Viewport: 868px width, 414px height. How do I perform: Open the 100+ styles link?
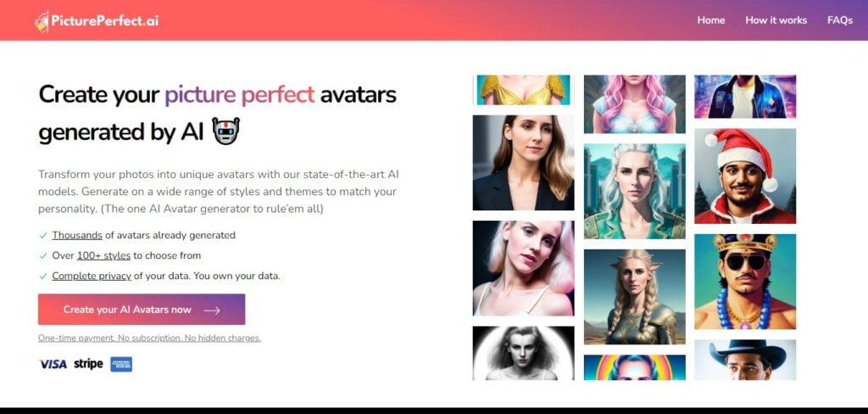point(103,255)
